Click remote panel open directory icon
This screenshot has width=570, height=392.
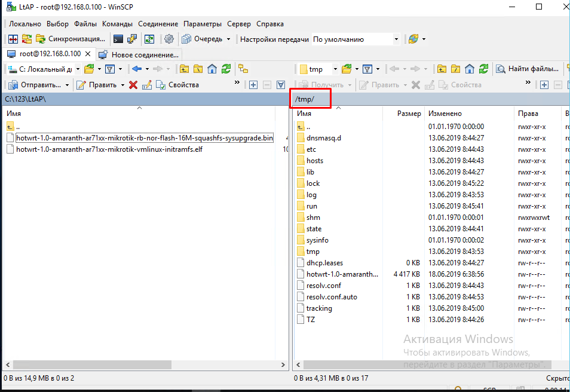point(347,69)
